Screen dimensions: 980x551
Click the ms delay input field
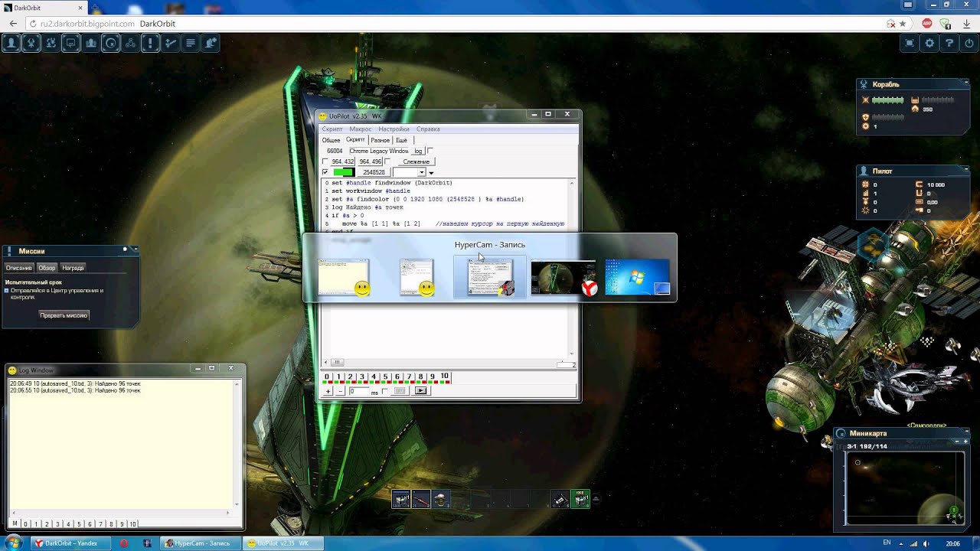tap(359, 391)
